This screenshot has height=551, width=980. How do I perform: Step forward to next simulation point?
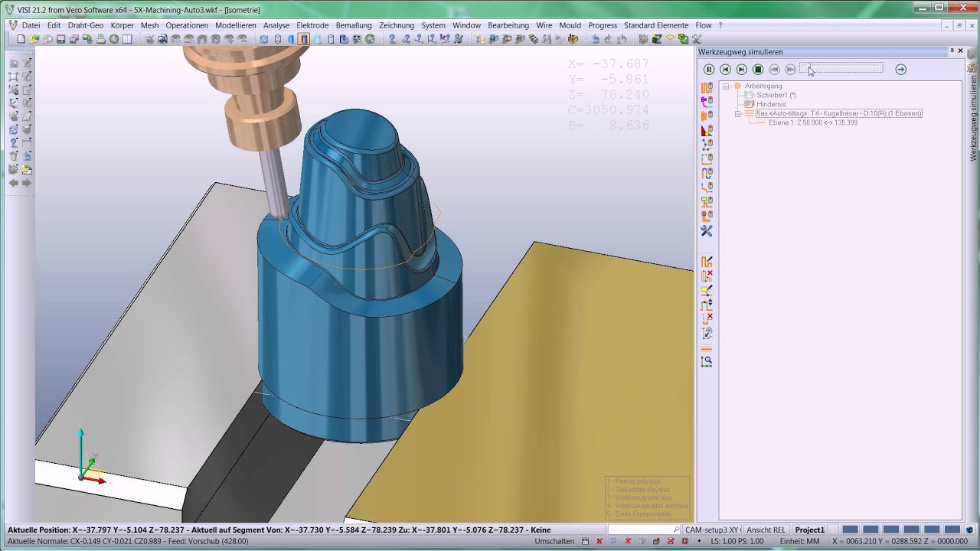coord(741,70)
